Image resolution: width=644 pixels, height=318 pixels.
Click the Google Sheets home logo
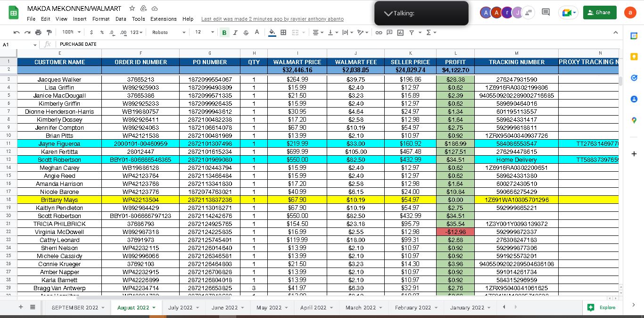[x=14, y=13]
